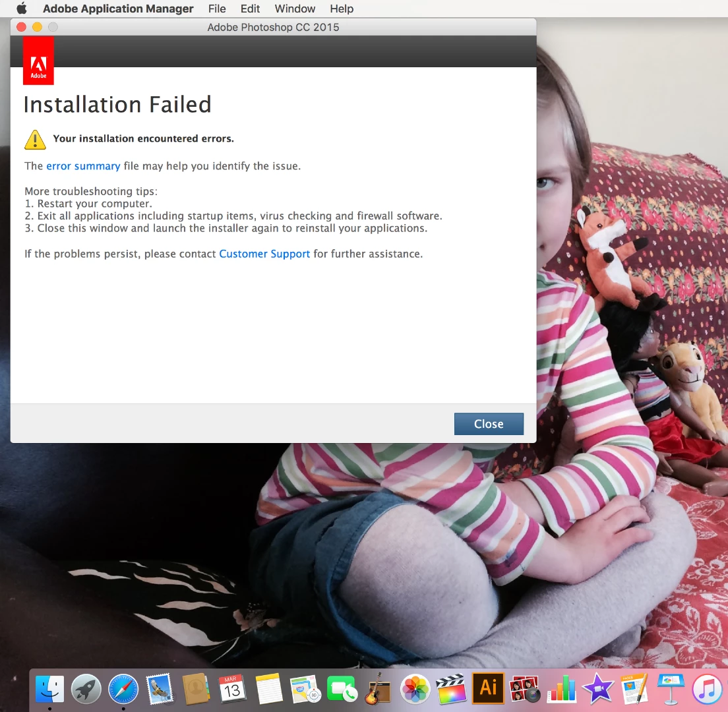Open the Help menu
The image size is (728, 712).
pyautogui.click(x=342, y=9)
